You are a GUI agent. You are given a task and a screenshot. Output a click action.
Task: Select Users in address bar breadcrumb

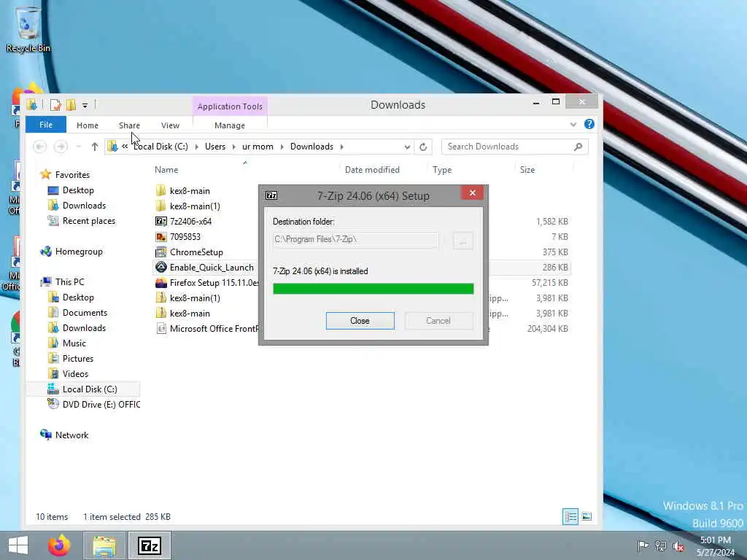(215, 147)
